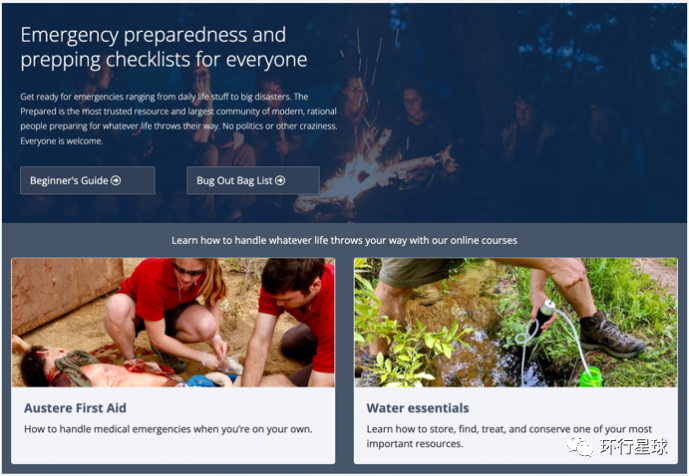Click the WeChat logo watermark icon
689x476 pixels.
pyautogui.click(x=580, y=446)
